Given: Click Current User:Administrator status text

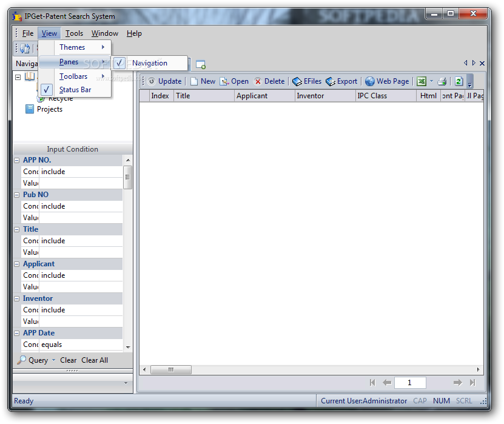Looking at the screenshot, I should pos(364,401).
